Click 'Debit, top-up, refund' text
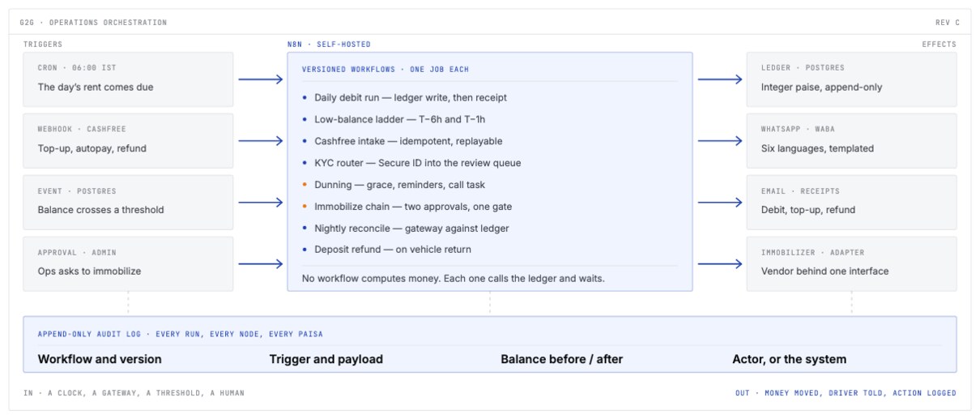980x419 pixels. tap(808, 210)
